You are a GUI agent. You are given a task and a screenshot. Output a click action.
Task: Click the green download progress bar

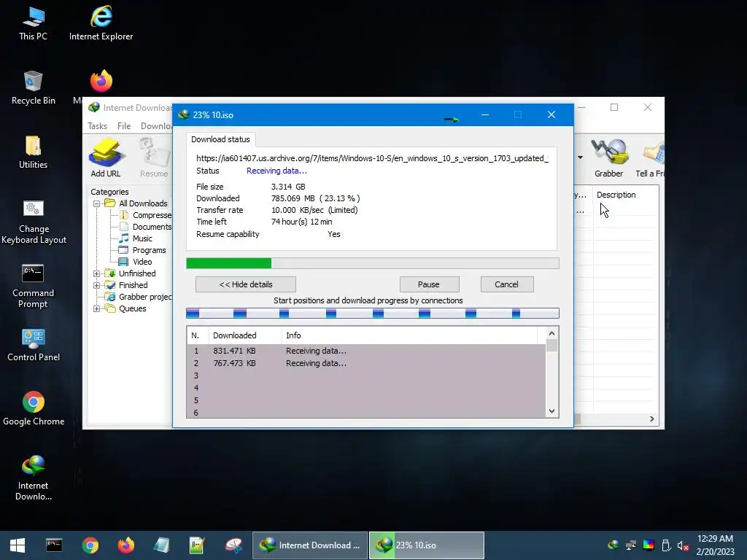[x=373, y=263]
